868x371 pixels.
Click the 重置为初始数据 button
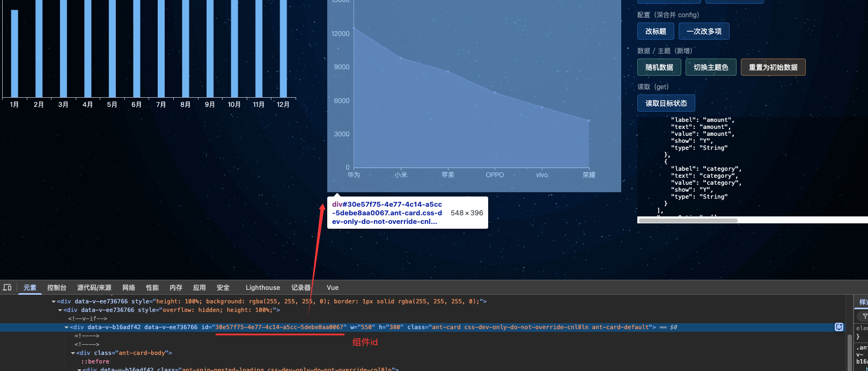(x=773, y=67)
